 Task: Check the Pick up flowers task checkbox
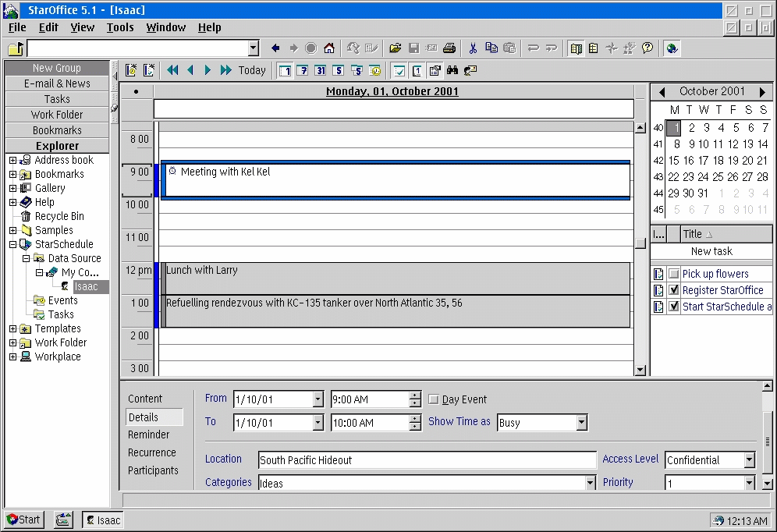coord(673,274)
